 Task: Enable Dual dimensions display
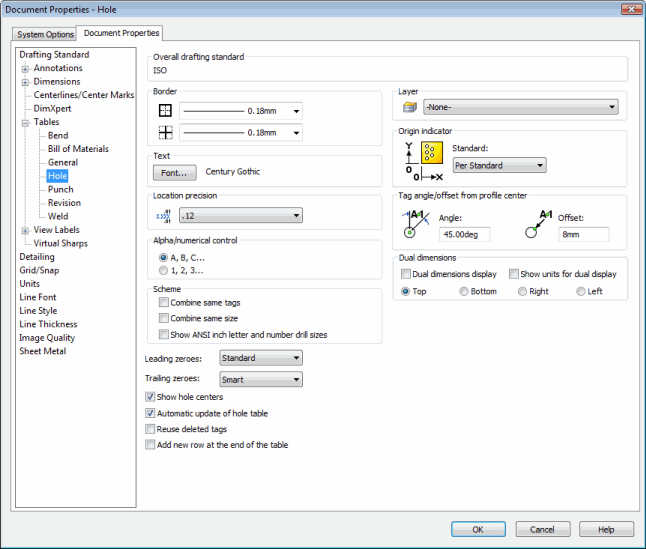point(406,273)
